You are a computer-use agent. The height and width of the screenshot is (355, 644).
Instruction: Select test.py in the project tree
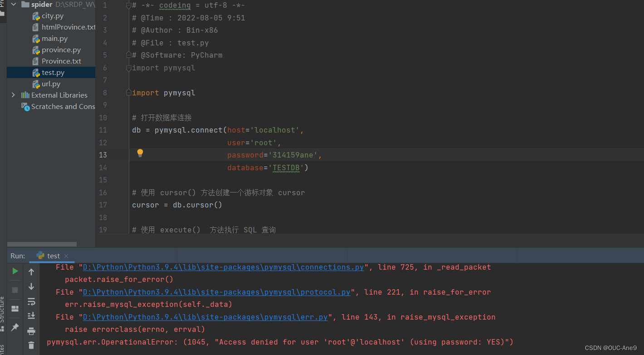tap(51, 73)
